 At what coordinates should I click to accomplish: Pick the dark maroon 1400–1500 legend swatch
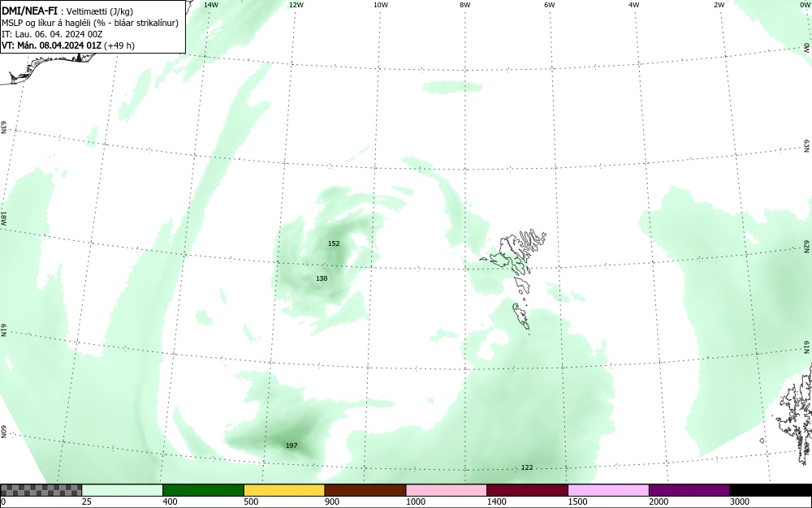pyautogui.click(x=527, y=490)
